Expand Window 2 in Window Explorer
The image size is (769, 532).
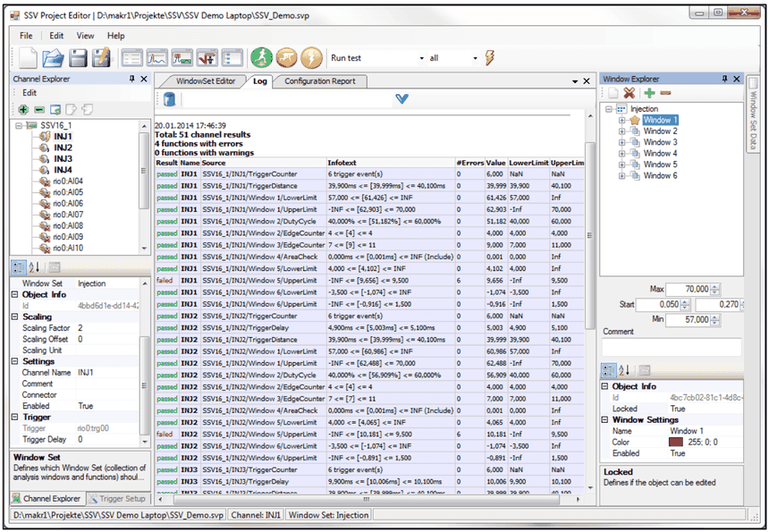(621, 131)
